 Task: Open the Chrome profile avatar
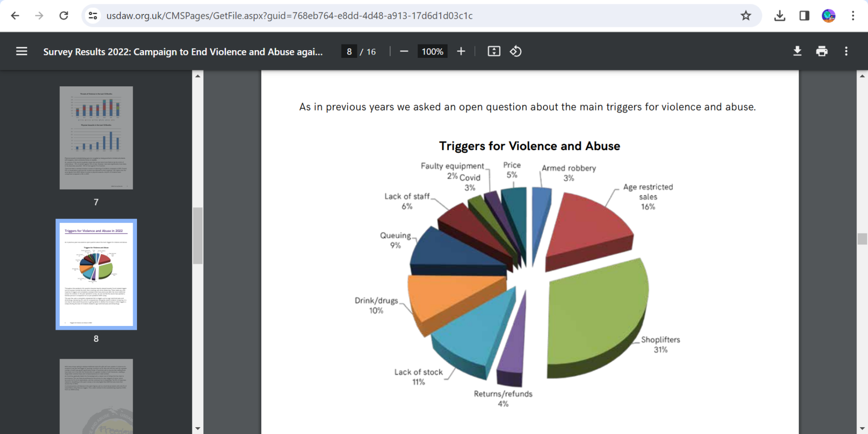pos(828,16)
